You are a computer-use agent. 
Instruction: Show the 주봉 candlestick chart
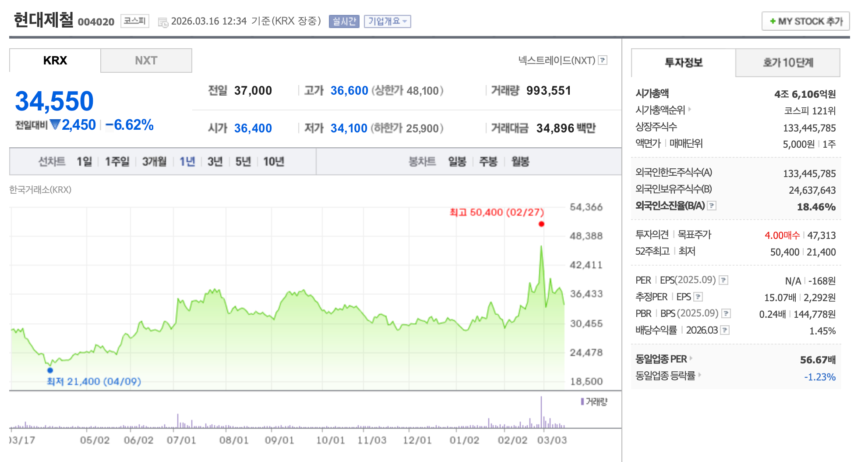[x=488, y=162]
